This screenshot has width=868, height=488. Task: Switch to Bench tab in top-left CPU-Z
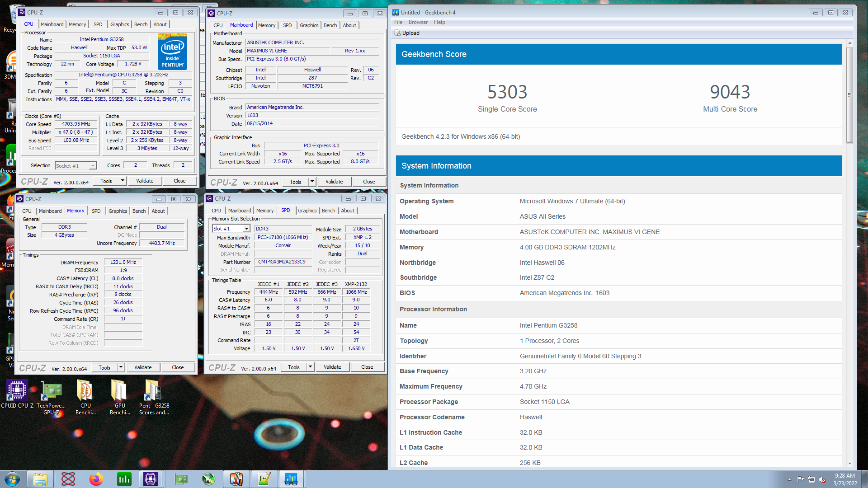[141, 24]
